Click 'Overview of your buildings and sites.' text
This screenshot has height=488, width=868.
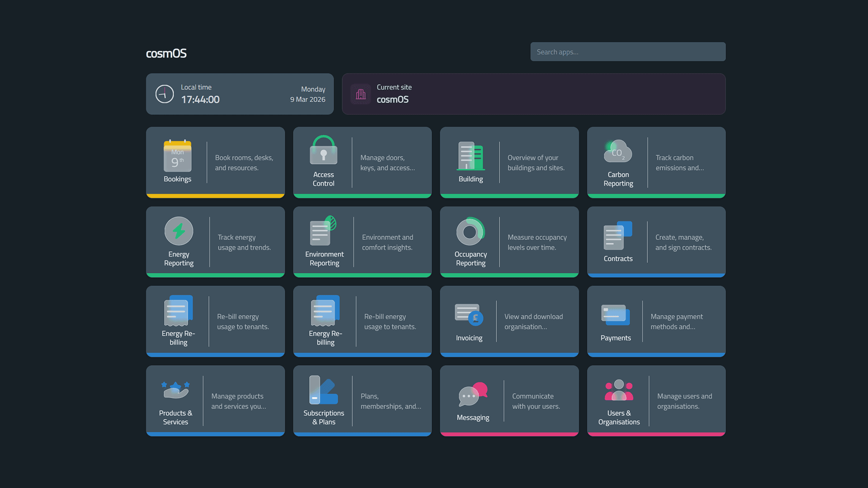pos(536,163)
